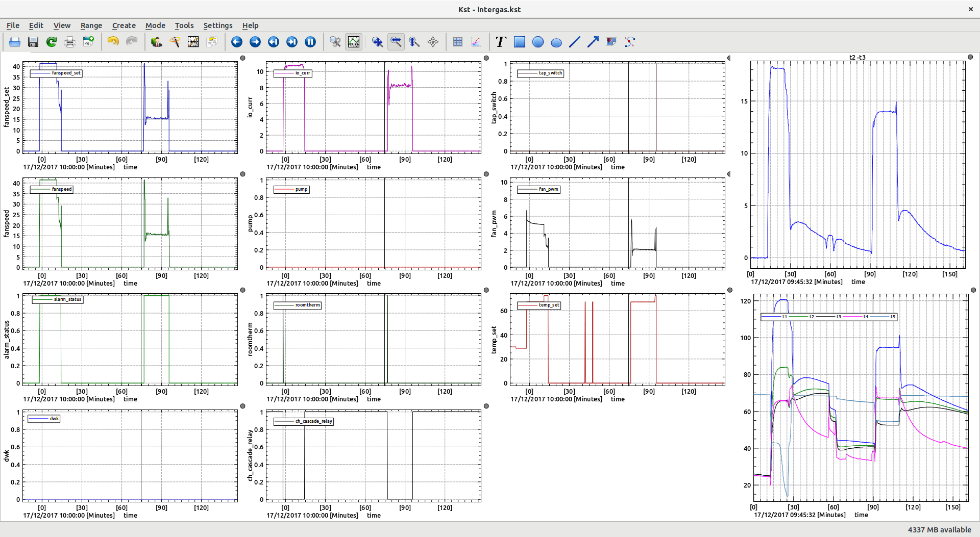This screenshot has height=537, width=980.
Task: Toggle tied zoom dot on io_curr plot
Action: coord(486,58)
